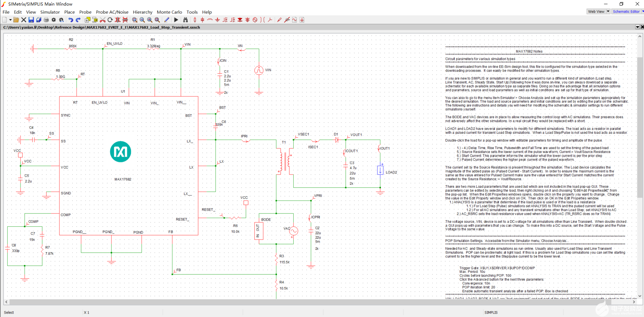The image size is (644, 317).
Task: Open the Tools menu
Action: (192, 12)
